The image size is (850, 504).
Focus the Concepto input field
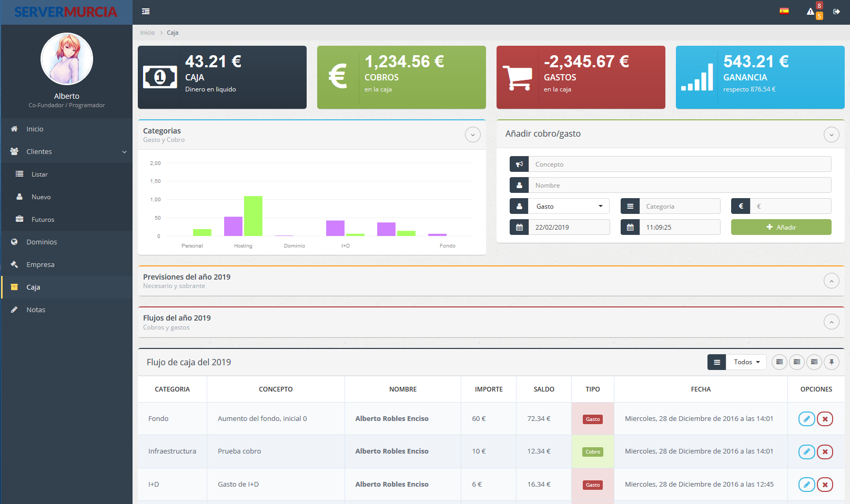(x=680, y=164)
